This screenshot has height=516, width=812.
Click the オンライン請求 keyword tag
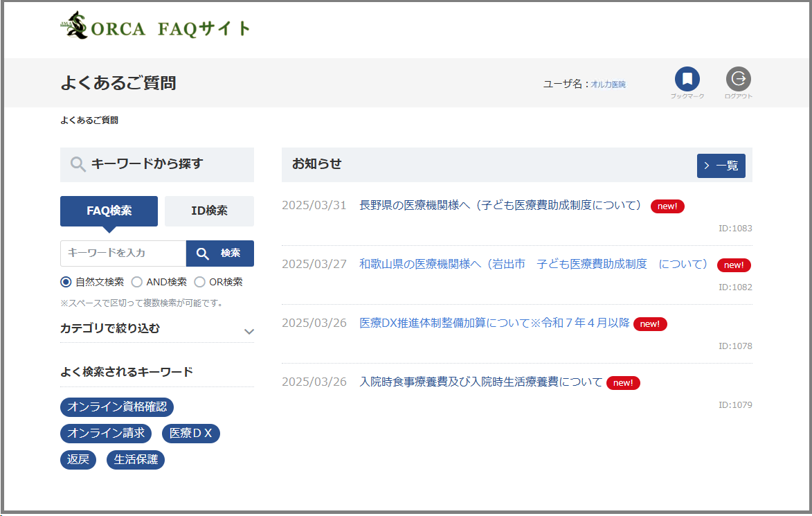coord(106,433)
